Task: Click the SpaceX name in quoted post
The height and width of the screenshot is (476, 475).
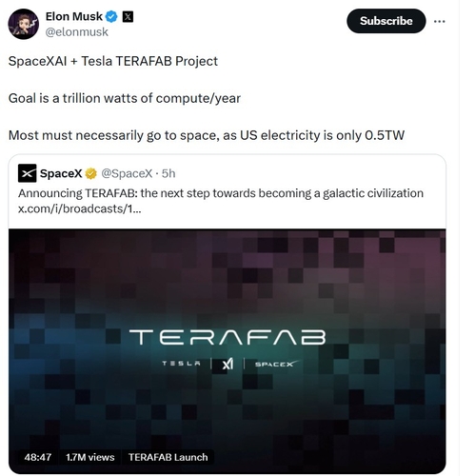Action: (61, 173)
